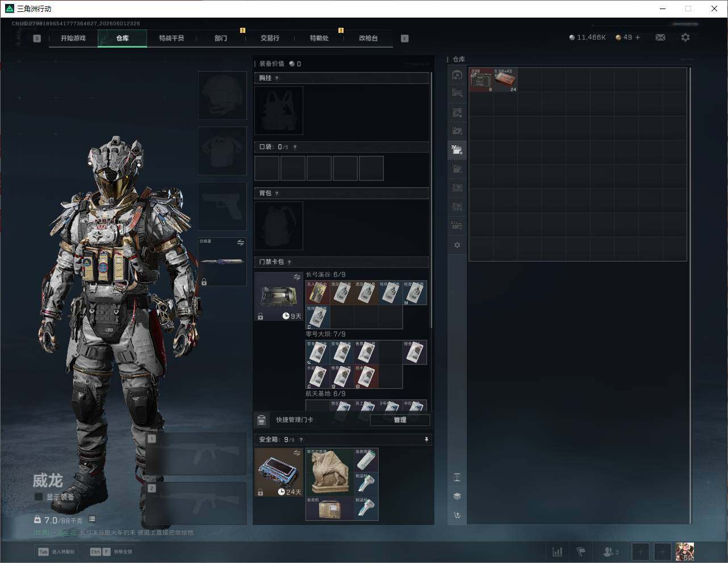728x563 pixels.
Task: Click the help icon beside 口袋
Action: [x=295, y=147]
